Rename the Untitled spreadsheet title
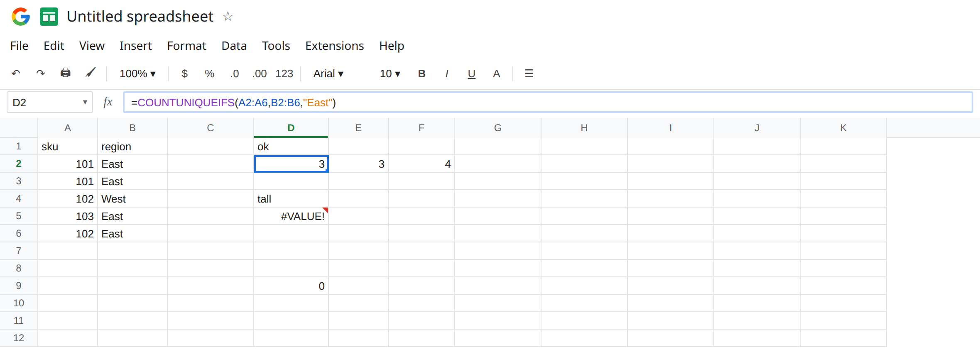 tap(140, 17)
